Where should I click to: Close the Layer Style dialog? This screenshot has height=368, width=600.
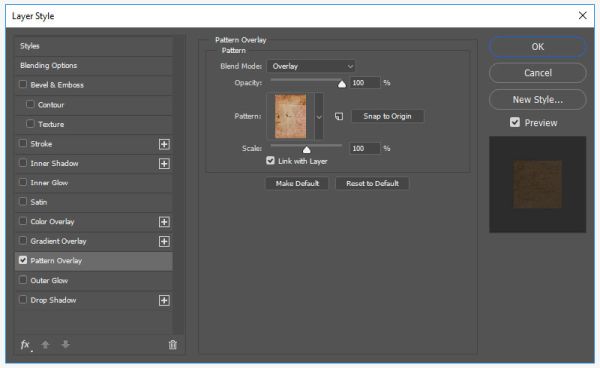tap(582, 16)
